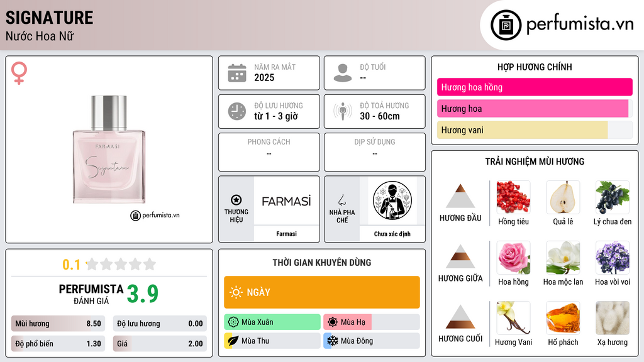This screenshot has height=362, width=644.
Task: Click the Hương đầu pyramid icon
Action: point(460,196)
